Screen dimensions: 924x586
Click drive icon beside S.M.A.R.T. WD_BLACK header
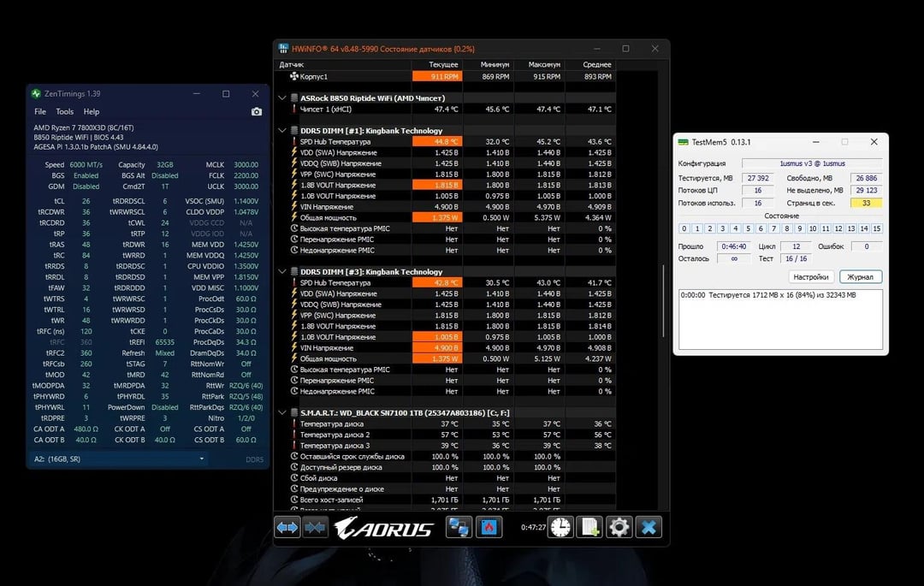pos(294,413)
